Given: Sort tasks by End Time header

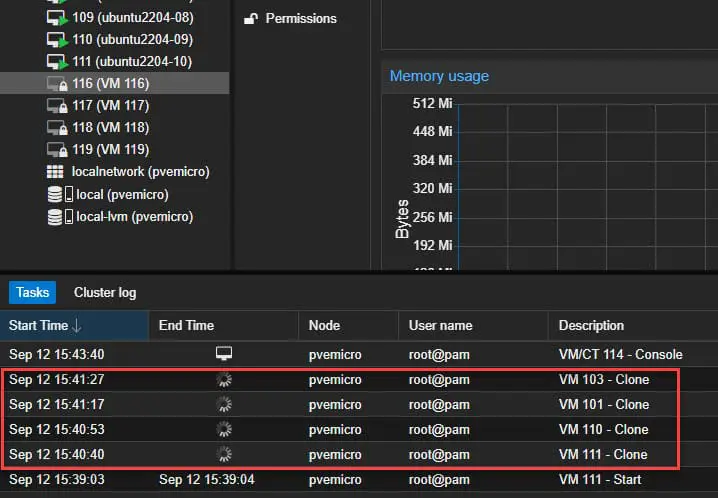Looking at the screenshot, I should (x=186, y=325).
